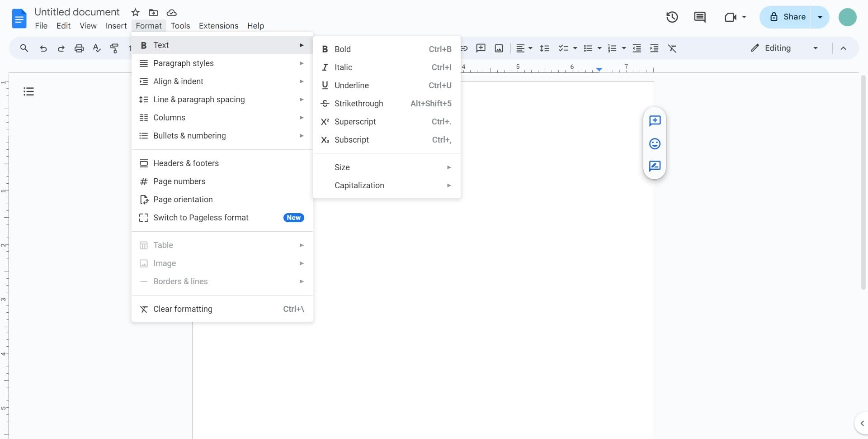868x439 pixels.
Task: Click the blue right-indent ruler marker
Action: click(x=599, y=70)
